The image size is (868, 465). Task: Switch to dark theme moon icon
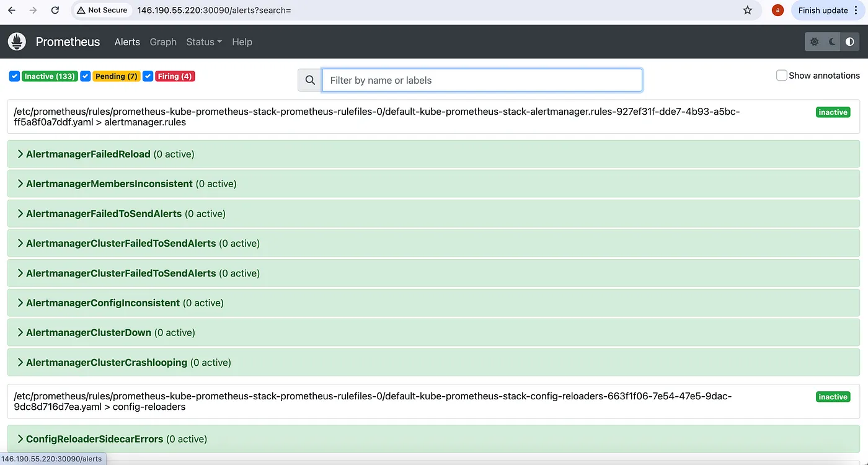(x=832, y=42)
